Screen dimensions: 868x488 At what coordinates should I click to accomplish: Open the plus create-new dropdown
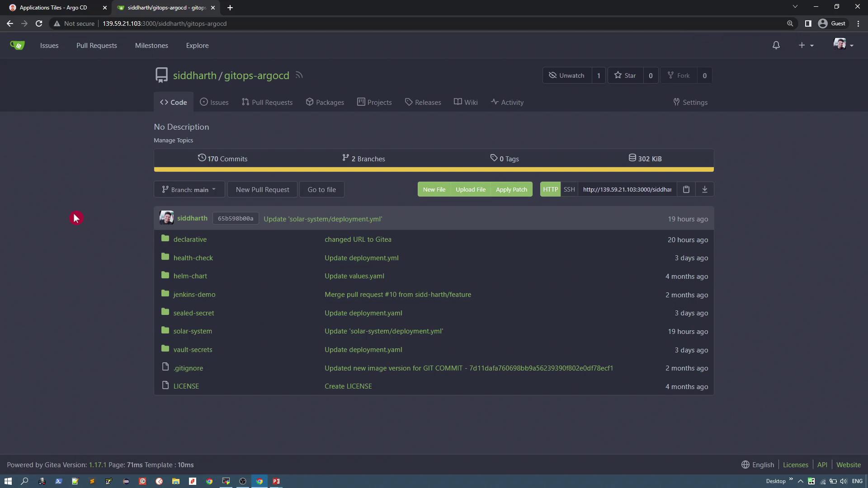(805, 45)
